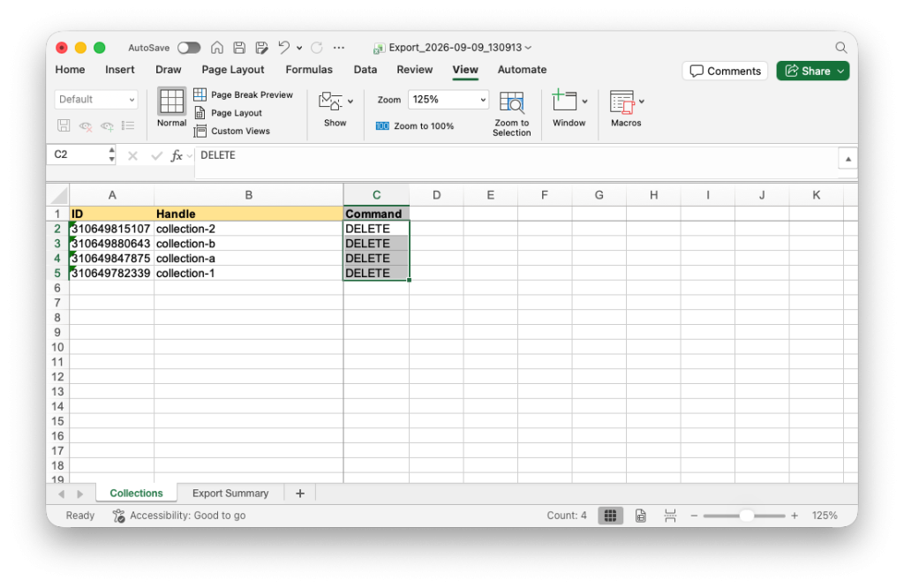Switch to the Export Summary sheet tab
904x588 pixels.
coord(230,494)
